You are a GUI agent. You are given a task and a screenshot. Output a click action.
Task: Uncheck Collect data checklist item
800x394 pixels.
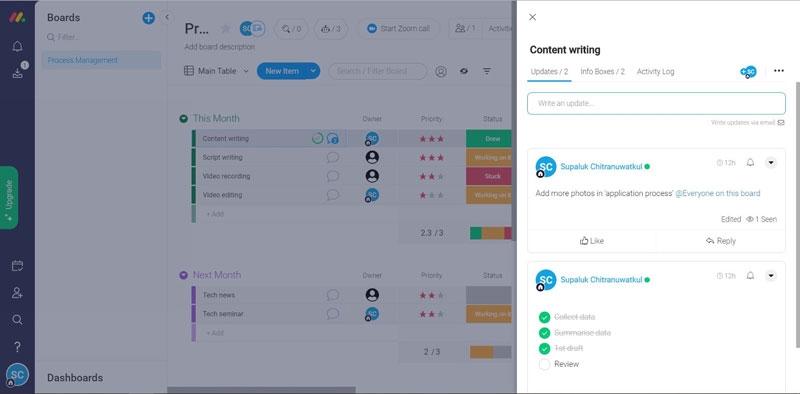pos(544,317)
